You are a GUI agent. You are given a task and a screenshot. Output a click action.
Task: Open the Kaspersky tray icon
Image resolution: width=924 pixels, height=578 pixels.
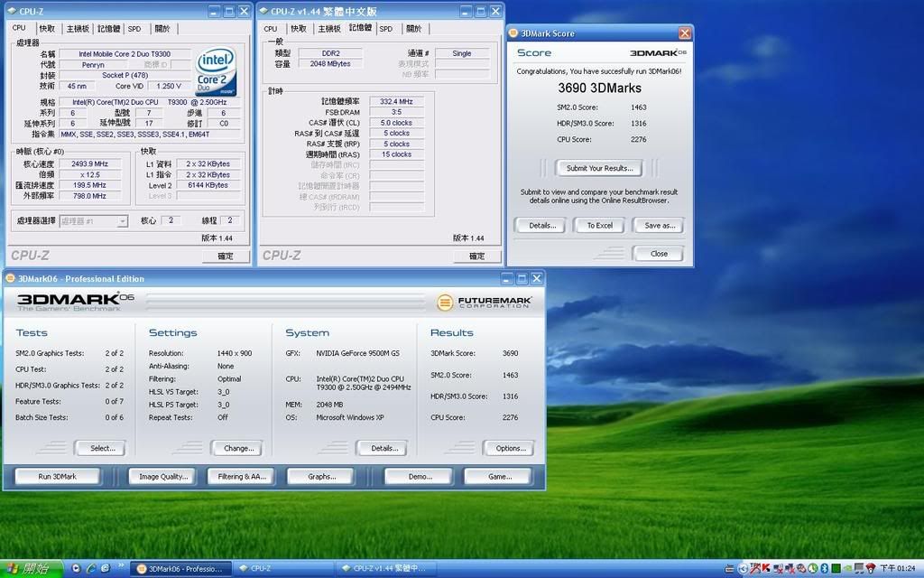pyautogui.click(x=765, y=569)
